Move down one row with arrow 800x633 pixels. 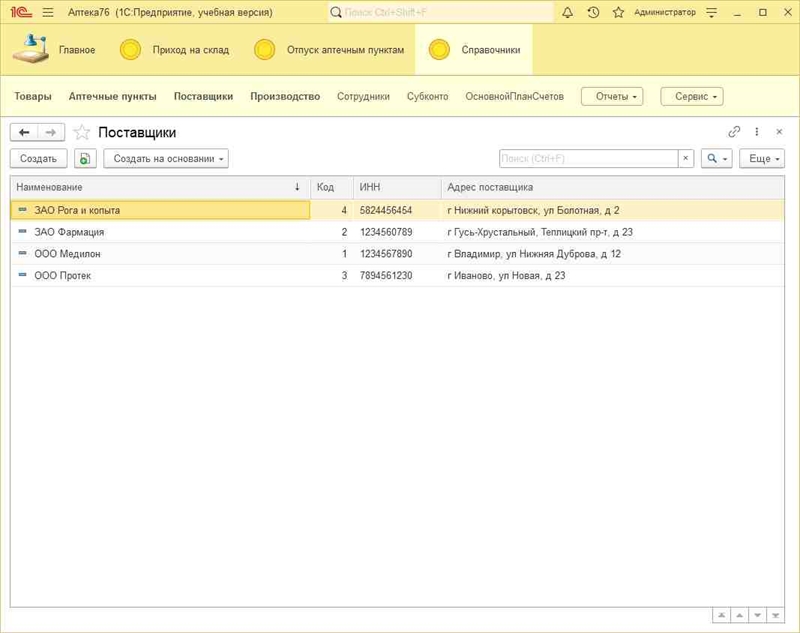pos(758,616)
